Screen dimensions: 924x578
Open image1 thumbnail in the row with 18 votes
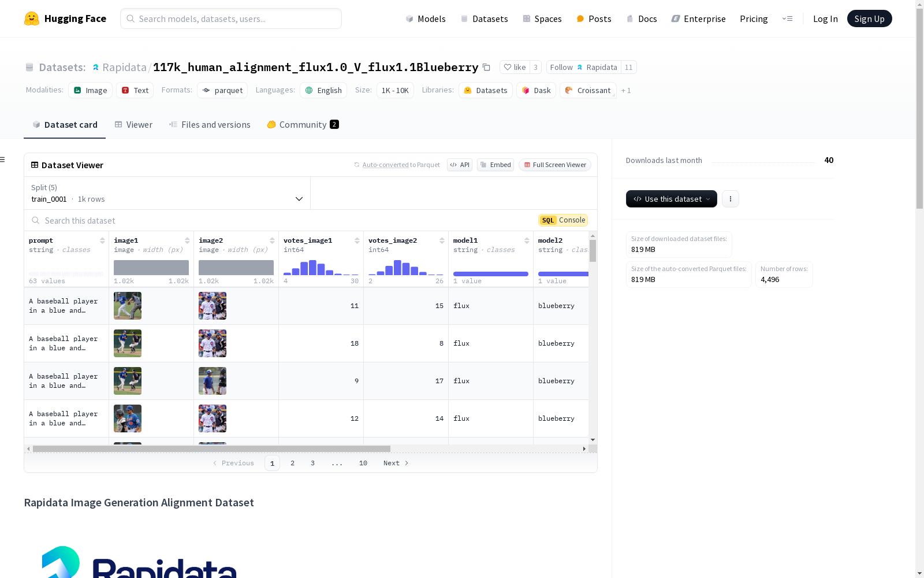tap(128, 343)
